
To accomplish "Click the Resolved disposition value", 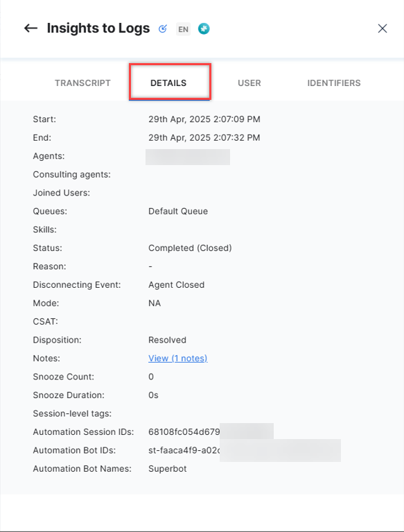I will click(167, 340).
